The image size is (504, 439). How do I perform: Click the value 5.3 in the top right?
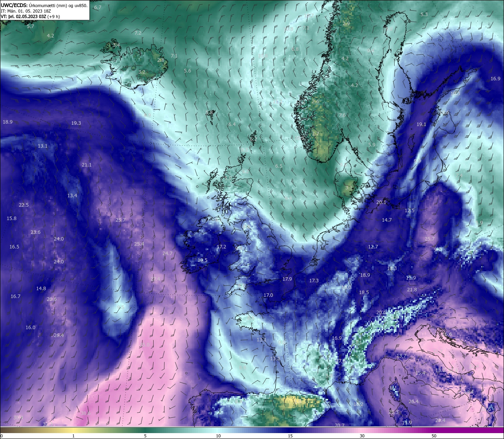(424, 14)
